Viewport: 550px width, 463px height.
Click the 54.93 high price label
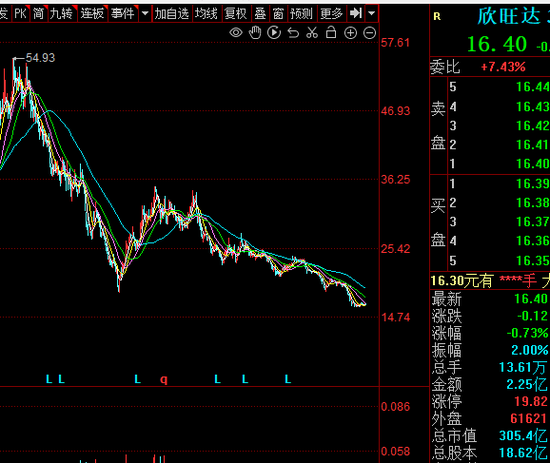(x=40, y=58)
